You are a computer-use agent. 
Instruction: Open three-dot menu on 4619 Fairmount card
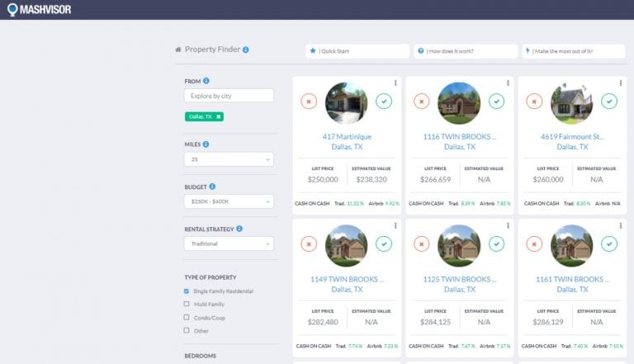[x=621, y=83]
